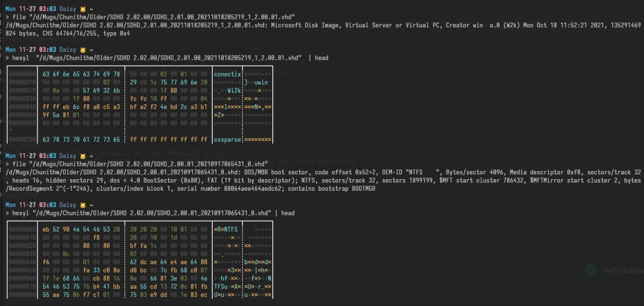Click the asterisk row in first hex dump
The height and width of the screenshot is (306, 644).
pos(10,130)
